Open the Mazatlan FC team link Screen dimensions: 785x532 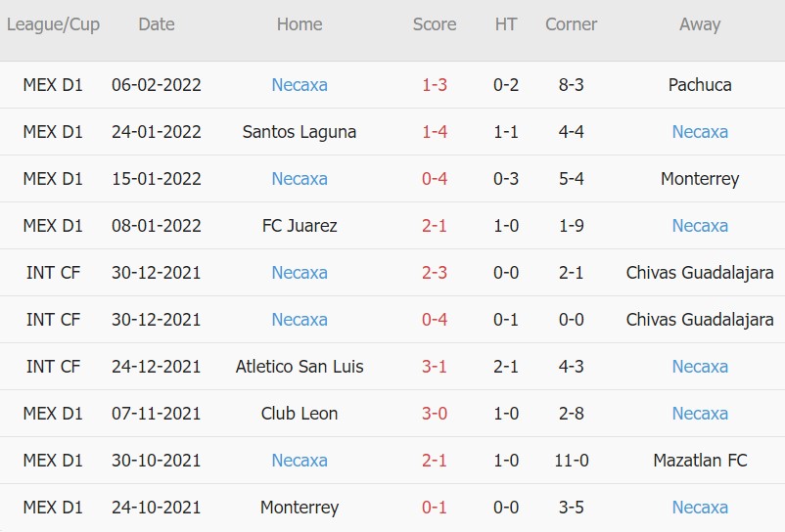point(700,461)
